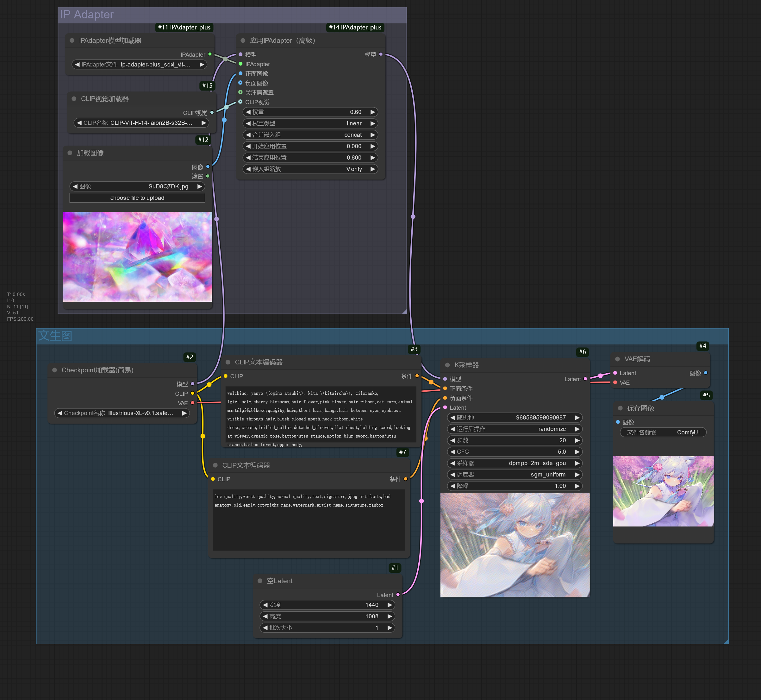Image resolution: width=761 pixels, height=700 pixels.
Task: Open the 权重类型 linear combo box
Action: pos(310,123)
